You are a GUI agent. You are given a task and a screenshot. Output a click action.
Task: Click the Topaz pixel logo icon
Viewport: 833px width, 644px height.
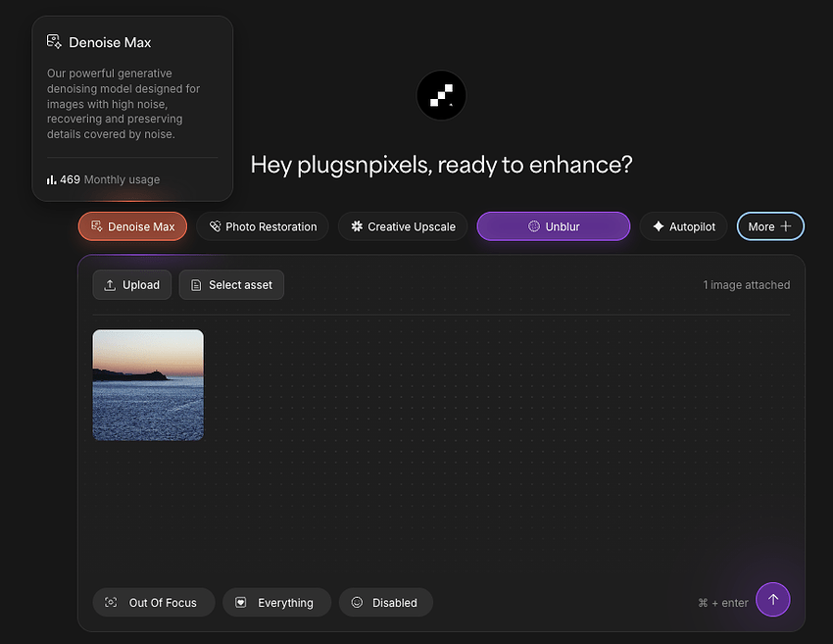(441, 96)
